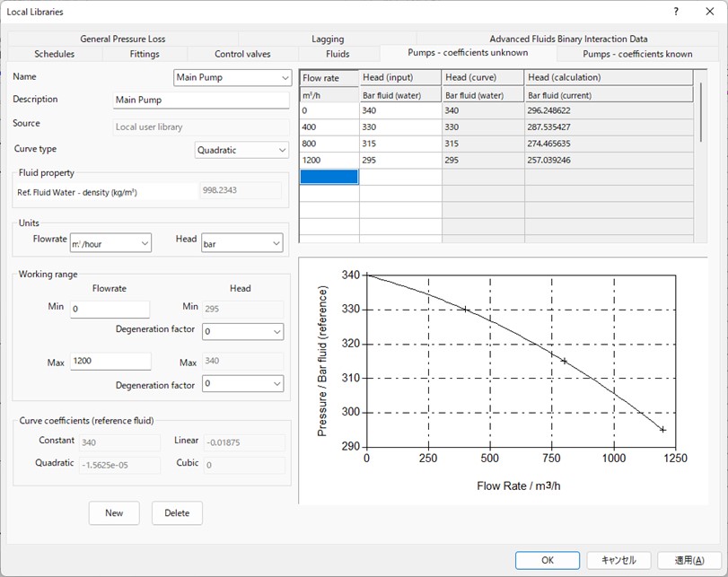
Task: Open Min Degeneration factor dropdown
Action: pyautogui.click(x=243, y=331)
